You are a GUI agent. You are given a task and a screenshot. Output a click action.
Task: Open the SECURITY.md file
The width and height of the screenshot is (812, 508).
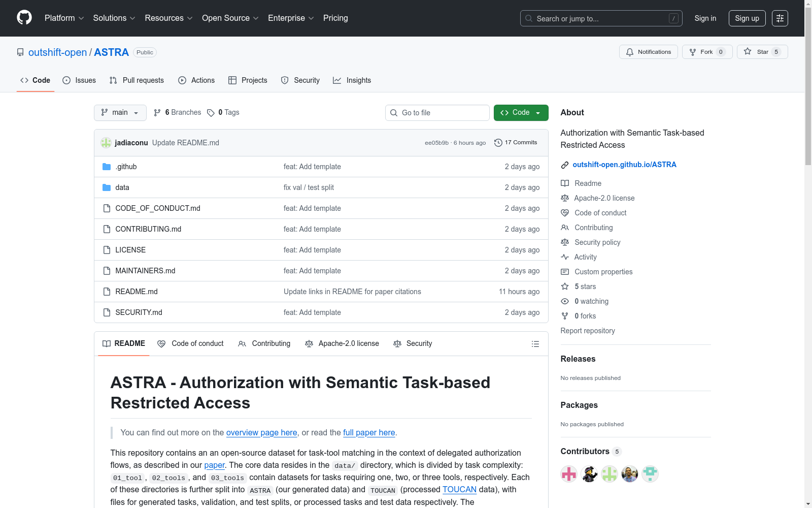[139, 312]
